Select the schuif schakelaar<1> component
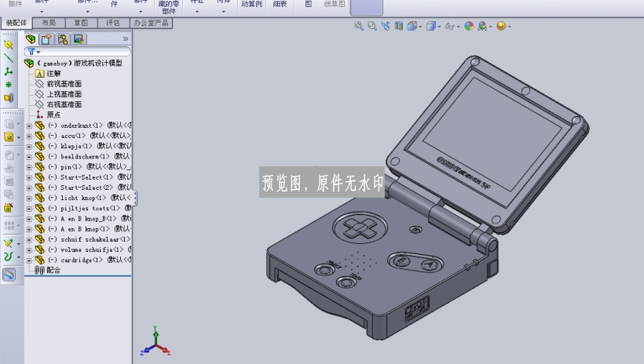The height and width of the screenshot is (364, 644). coord(83,239)
